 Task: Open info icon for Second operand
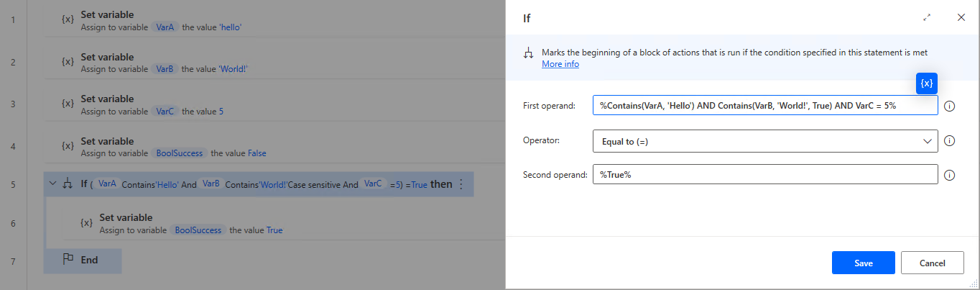click(x=949, y=176)
